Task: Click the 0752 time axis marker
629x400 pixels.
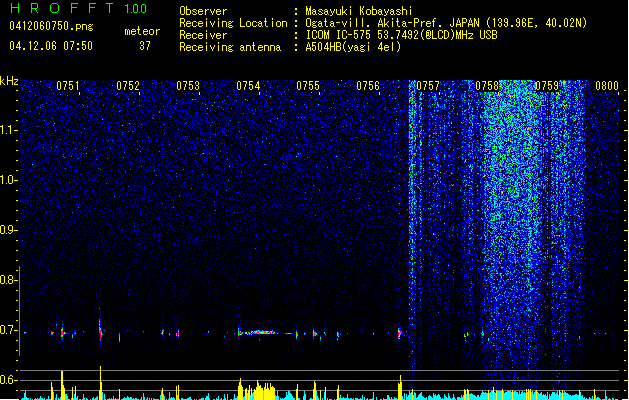Action: coord(128,86)
